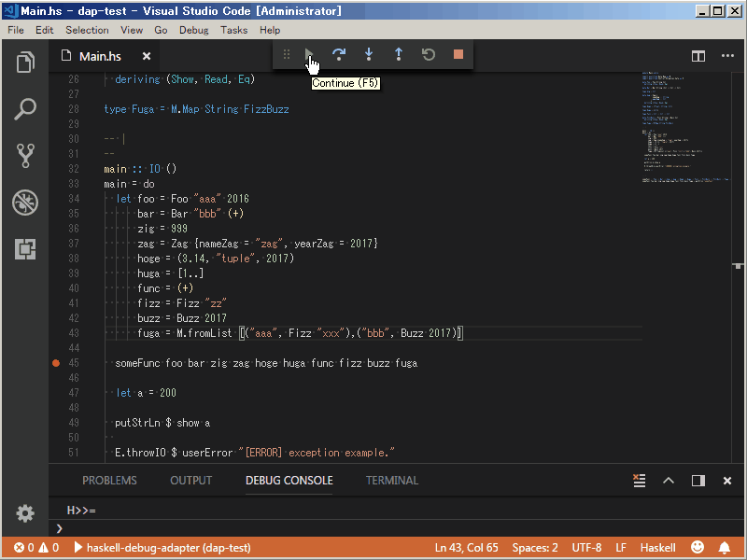Open the Search view in activity bar
The image size is (747, 560).
point(25,109)
